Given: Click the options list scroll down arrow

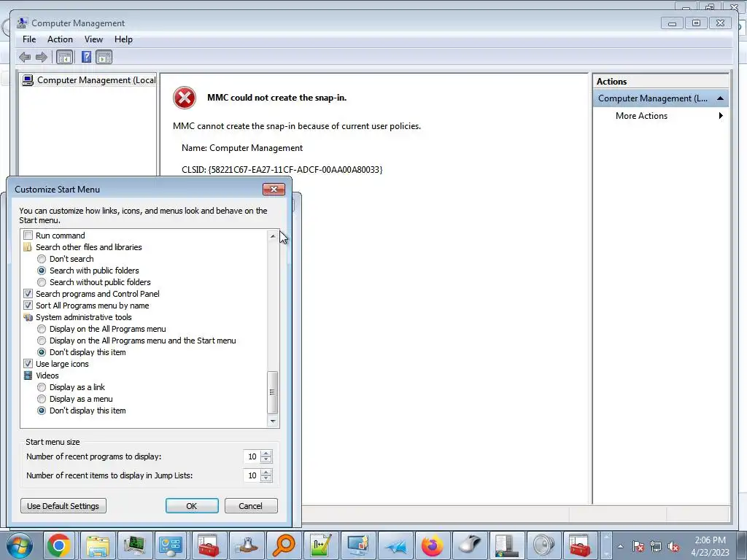Looking at the screenshot, I should click(273, 421).
